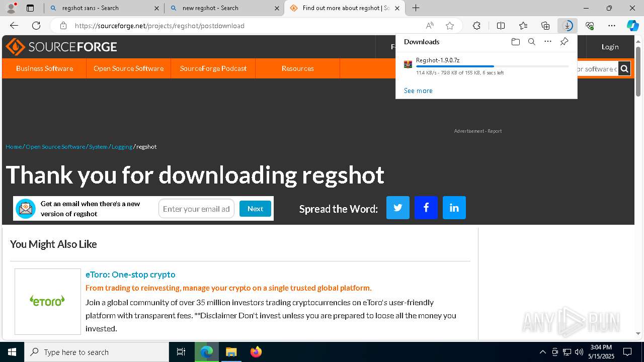Open Resources menu
The image size is (644, 362).
[298, 68]
